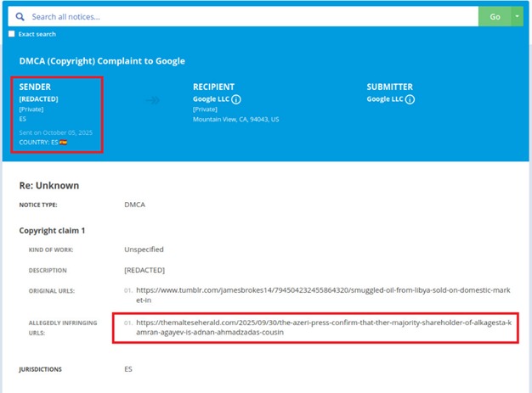532x393 pixels.
Task: Click the sender name [REDACTED]
Action: [39, 99]
